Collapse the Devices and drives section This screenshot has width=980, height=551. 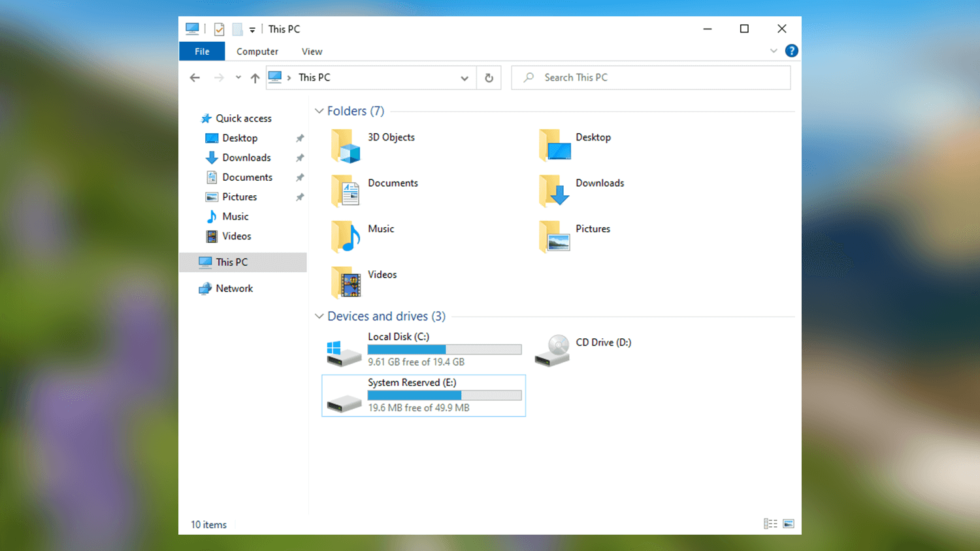(319, 316)
